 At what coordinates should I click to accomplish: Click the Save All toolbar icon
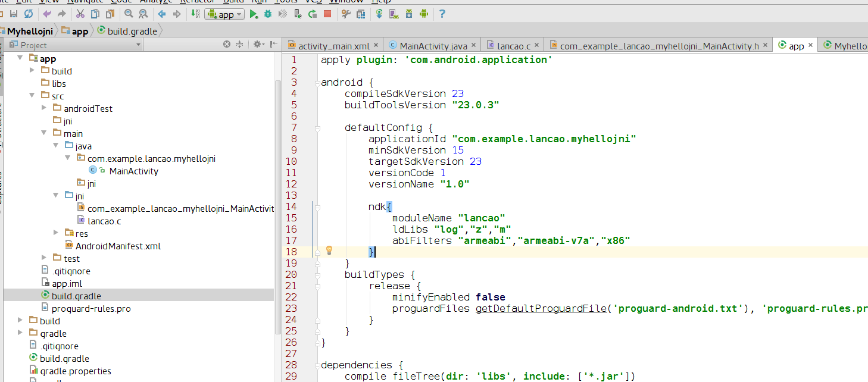pos(13,14)
